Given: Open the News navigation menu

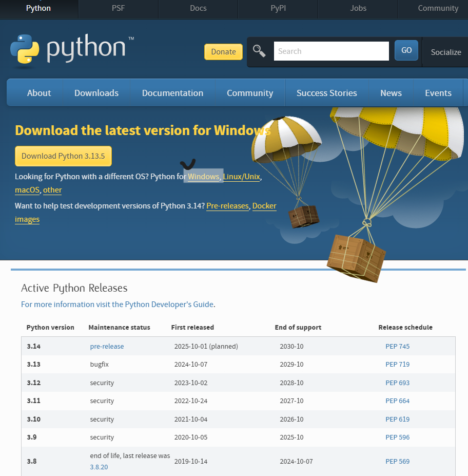Looking at the screenshot, I should 391,93.
